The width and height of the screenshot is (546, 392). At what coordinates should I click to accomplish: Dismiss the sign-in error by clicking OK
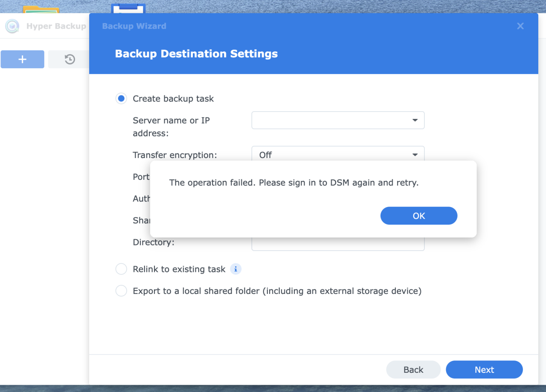pos(418,216)
